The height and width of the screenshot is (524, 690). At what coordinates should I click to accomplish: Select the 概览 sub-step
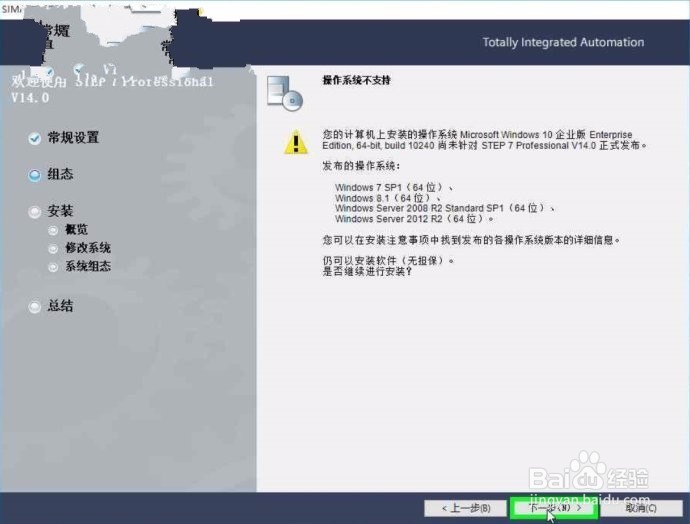(68, 229)
